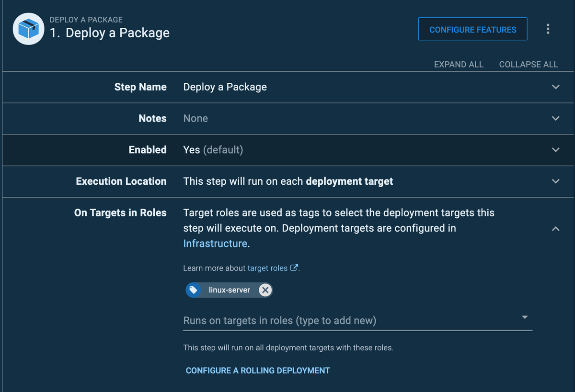Image resolution: width=575 pixels, height=392 pixels.
Task: Click the tag icon on linux-server chip
Action: (x=194, y=290)
